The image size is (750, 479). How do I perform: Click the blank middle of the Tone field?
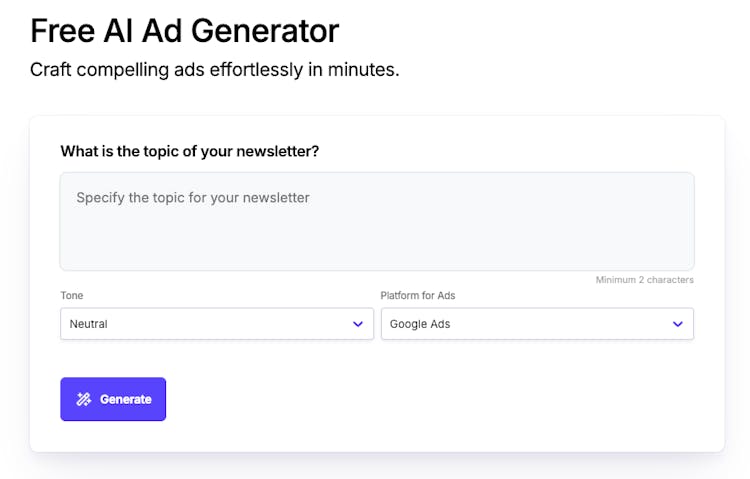[230, 324]
